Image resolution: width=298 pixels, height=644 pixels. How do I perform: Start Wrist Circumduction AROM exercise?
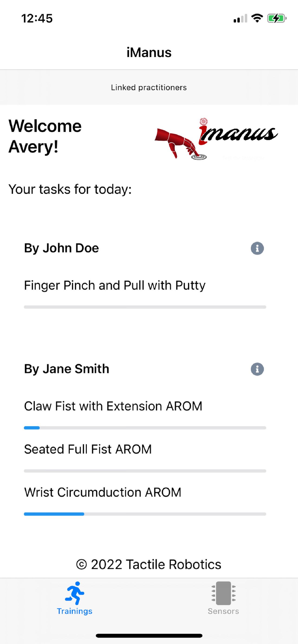click(103, 492)
